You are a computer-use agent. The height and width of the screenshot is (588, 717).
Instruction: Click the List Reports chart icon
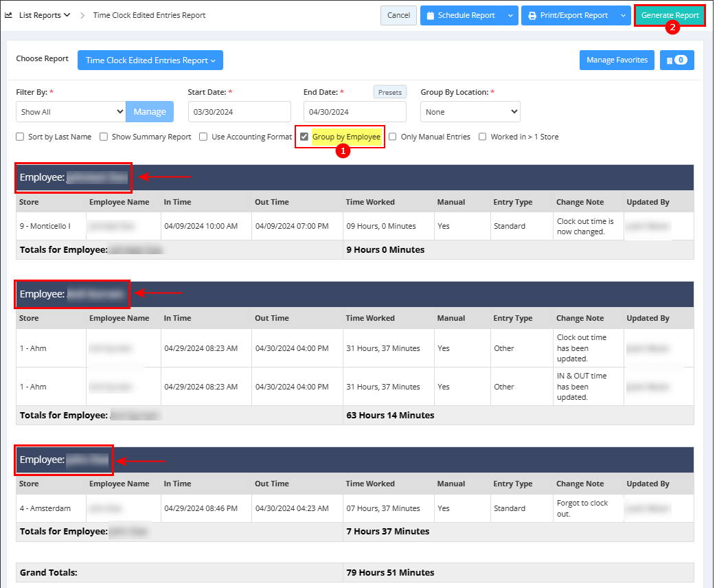(x=9, y=15)
